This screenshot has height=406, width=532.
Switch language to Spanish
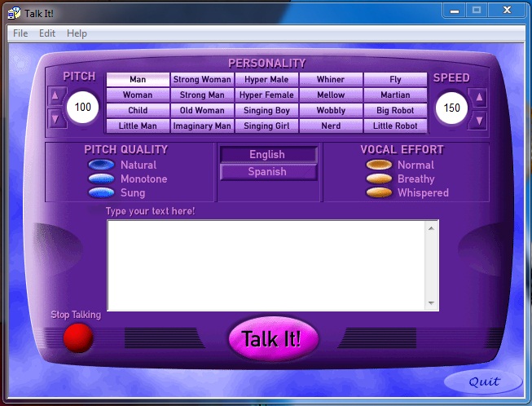268,172
